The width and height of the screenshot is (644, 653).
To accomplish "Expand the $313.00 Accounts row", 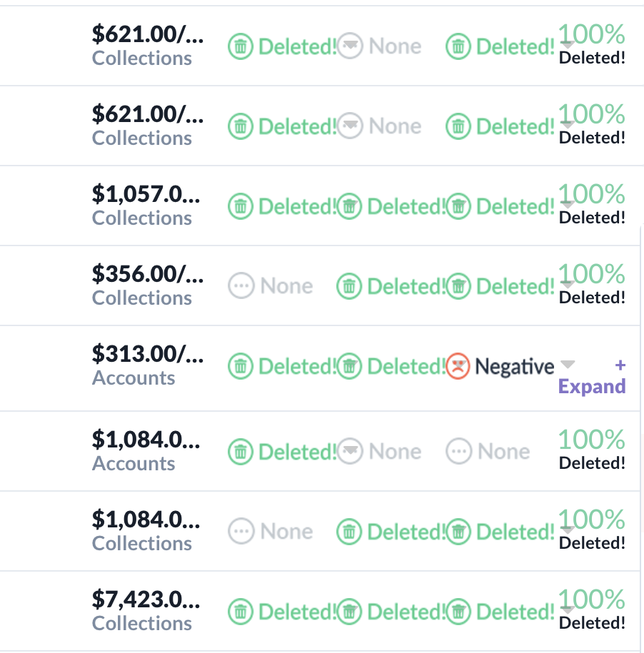I will (592, 386).
